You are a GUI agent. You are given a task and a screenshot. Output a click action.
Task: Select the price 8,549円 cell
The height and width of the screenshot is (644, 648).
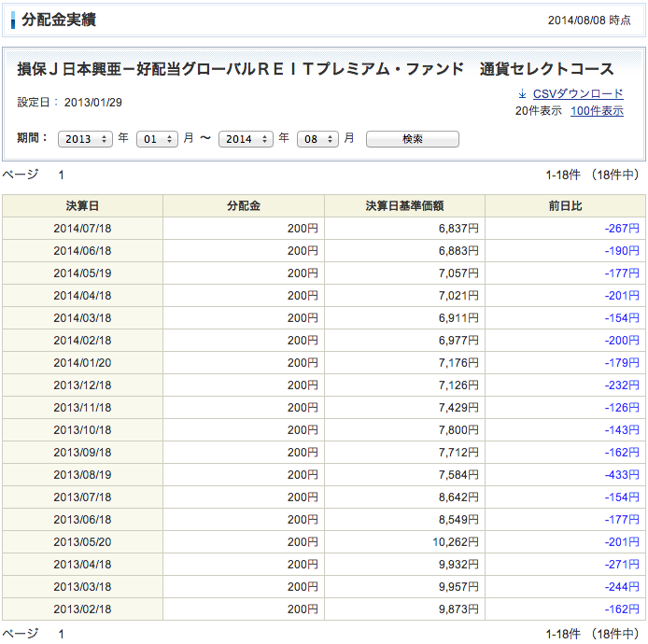(404, 520)
